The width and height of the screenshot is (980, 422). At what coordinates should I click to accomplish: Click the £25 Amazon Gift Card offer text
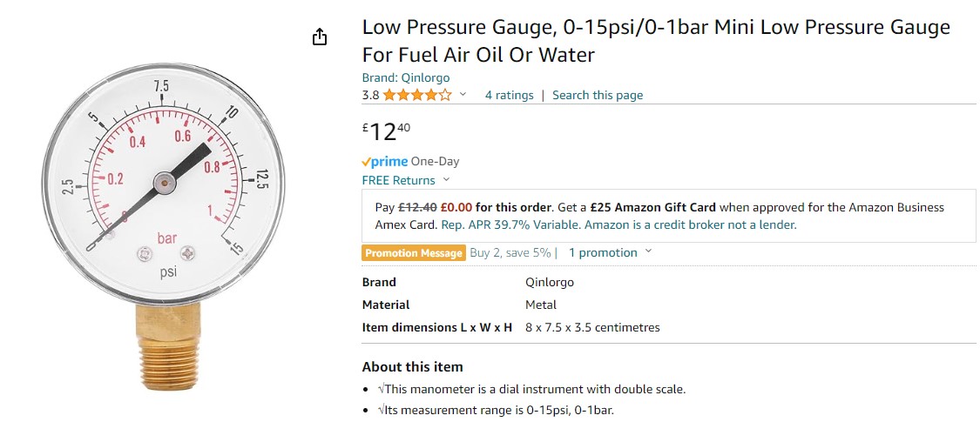(652, 207)
